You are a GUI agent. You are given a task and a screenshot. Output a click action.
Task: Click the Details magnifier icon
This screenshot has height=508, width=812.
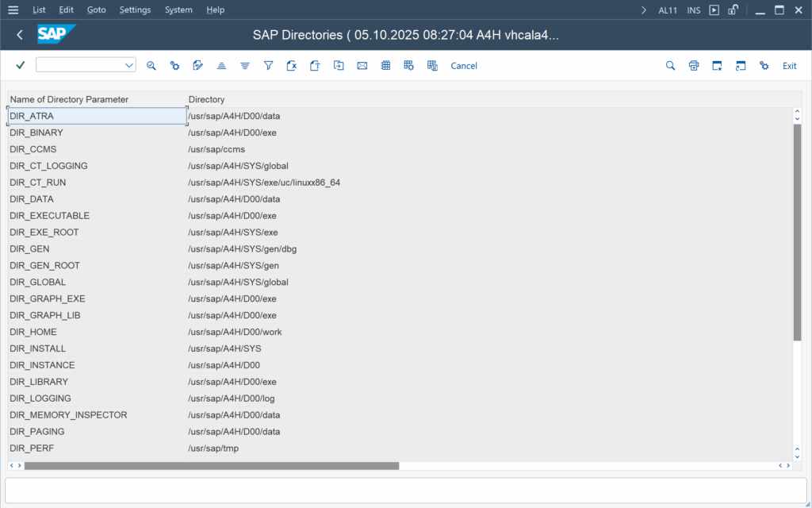pyautogui.click(x=151, y=65)
